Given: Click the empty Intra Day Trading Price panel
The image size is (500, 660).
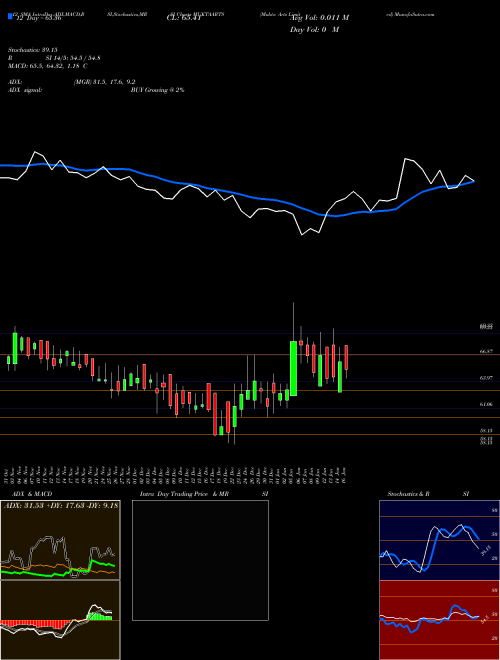Looking at the screenshot, I should pos(200,560).
